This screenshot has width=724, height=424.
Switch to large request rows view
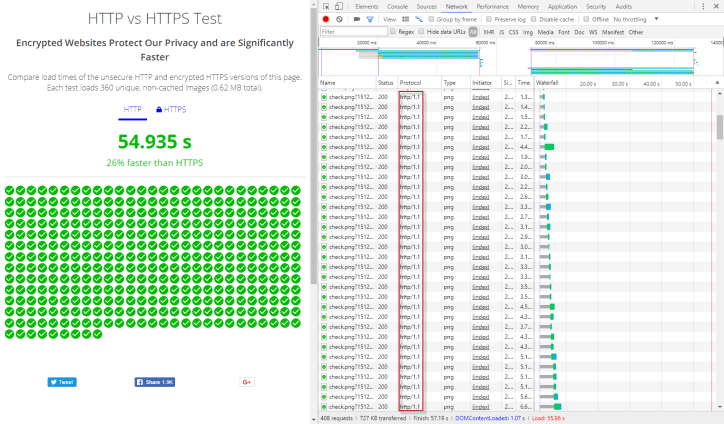pyautogui.click(x=405, y=19)
